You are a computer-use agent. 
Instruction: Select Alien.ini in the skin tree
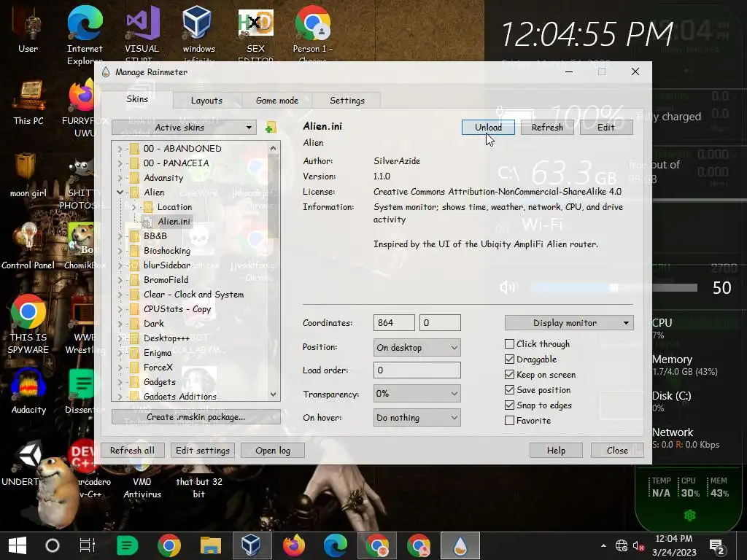[x=174, y=222]
